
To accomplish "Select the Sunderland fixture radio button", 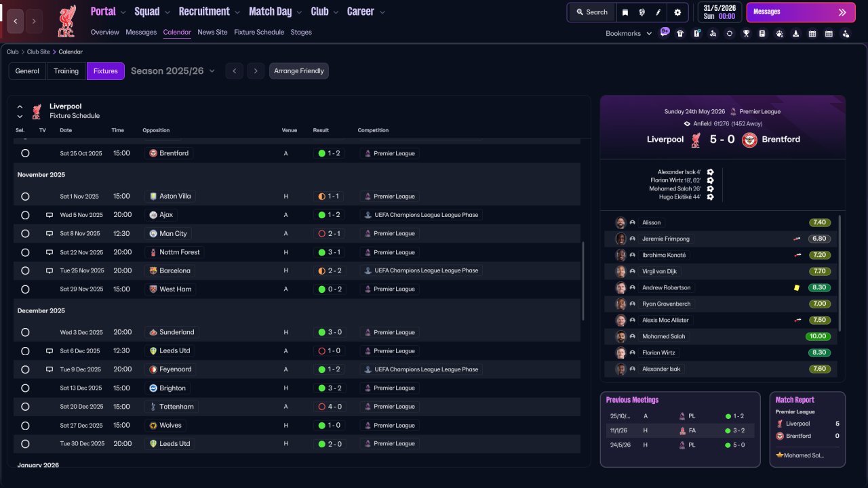I will [25, 333].
